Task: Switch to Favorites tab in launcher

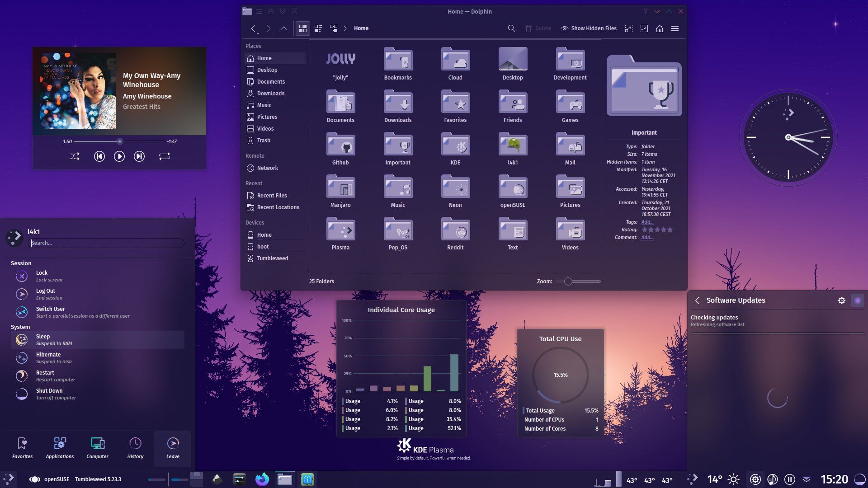Action: point(22,449)
